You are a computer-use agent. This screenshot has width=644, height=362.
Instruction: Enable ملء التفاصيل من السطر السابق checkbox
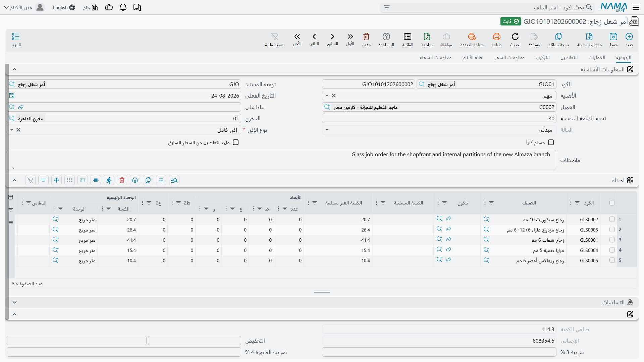[x=236, y=142]
